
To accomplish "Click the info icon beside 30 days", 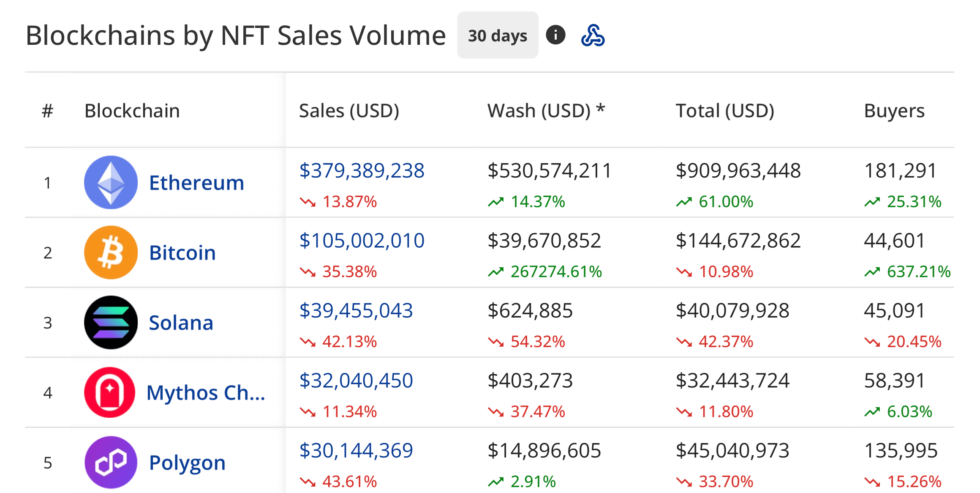I will click(x=555, y=35).
